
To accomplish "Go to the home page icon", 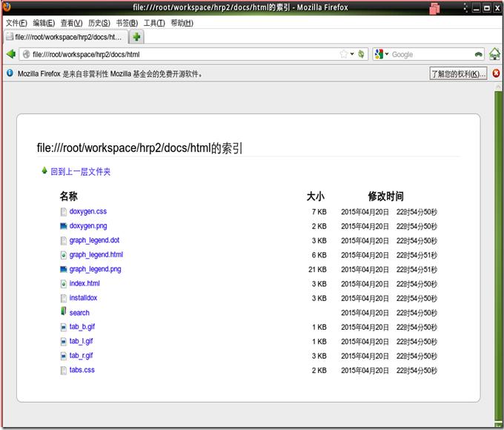I will click(x=494, y=54).
